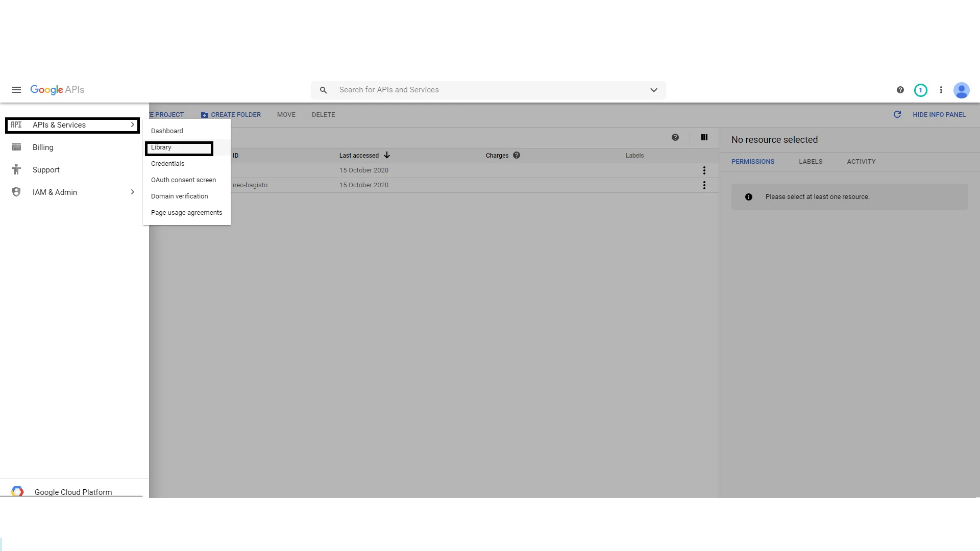Viewport: 980px width, 551px height.
Task: Click the Create Folder button
Action: pos(231,115)
